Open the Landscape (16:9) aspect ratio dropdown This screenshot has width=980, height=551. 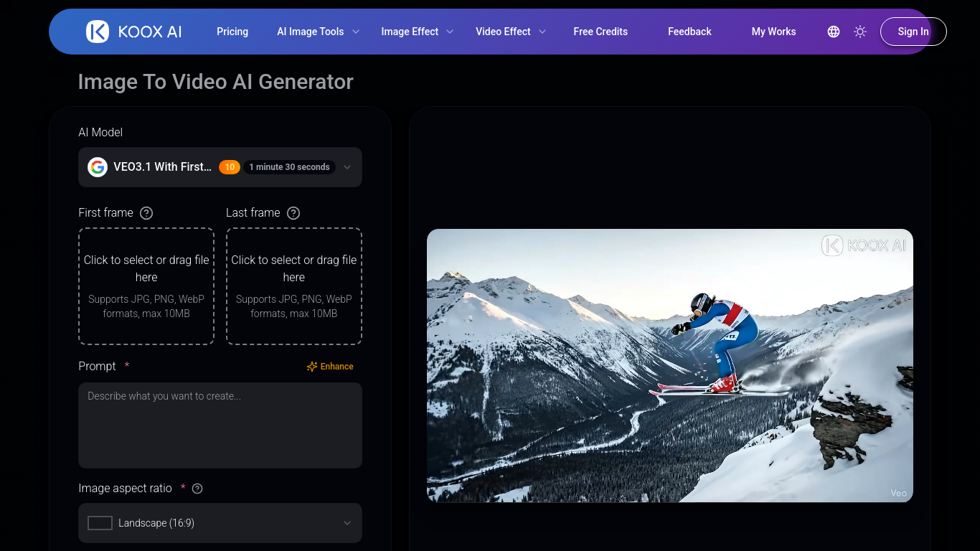[220, 523]
